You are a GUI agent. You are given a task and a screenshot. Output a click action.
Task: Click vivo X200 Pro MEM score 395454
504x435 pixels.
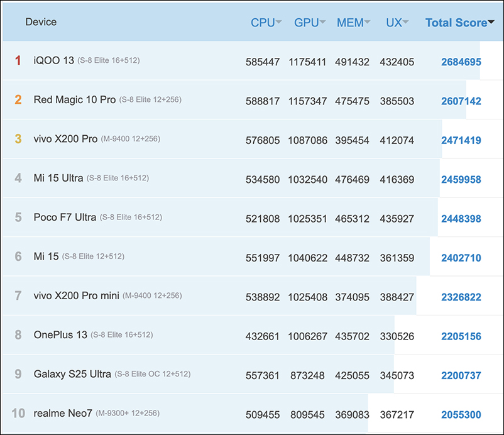[352, 140]
